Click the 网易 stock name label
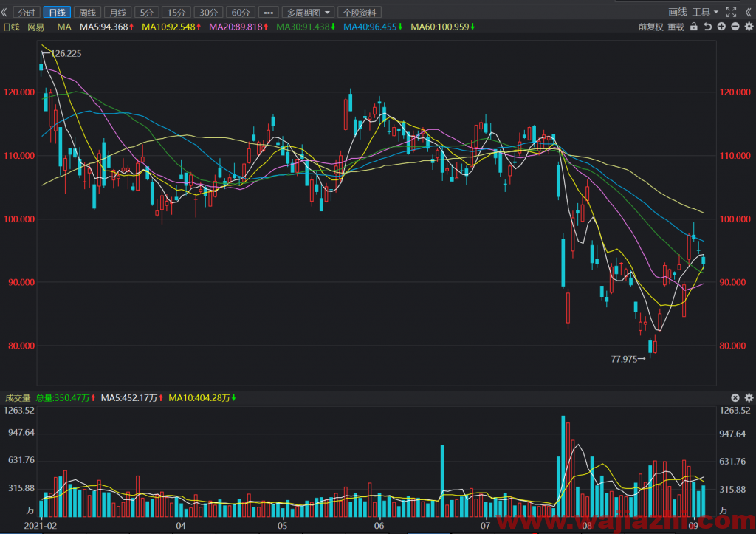This screenshot has height=534, width=756. point(35,27)
